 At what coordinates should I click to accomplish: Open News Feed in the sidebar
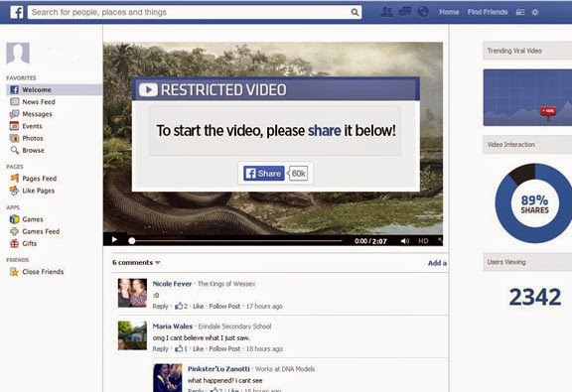point(39,102)
